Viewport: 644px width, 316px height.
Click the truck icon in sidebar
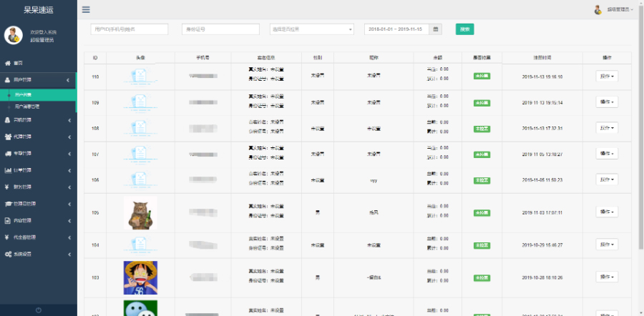coord(8,153)
